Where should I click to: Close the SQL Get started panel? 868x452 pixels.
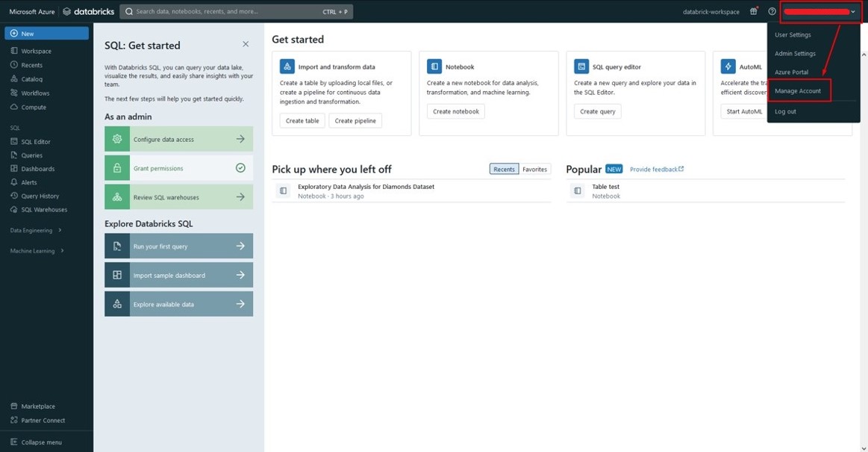246,44
